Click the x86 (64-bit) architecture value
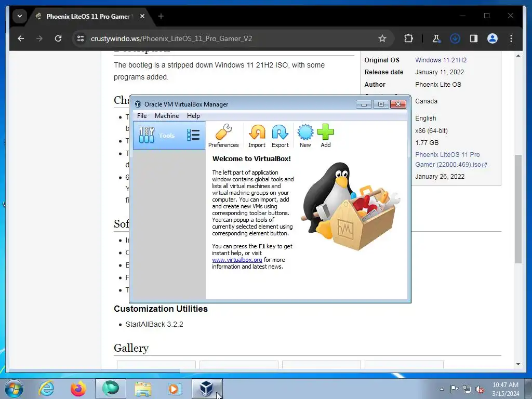The width and height of the screenshot is (532, 399). (x=431, y=130)
